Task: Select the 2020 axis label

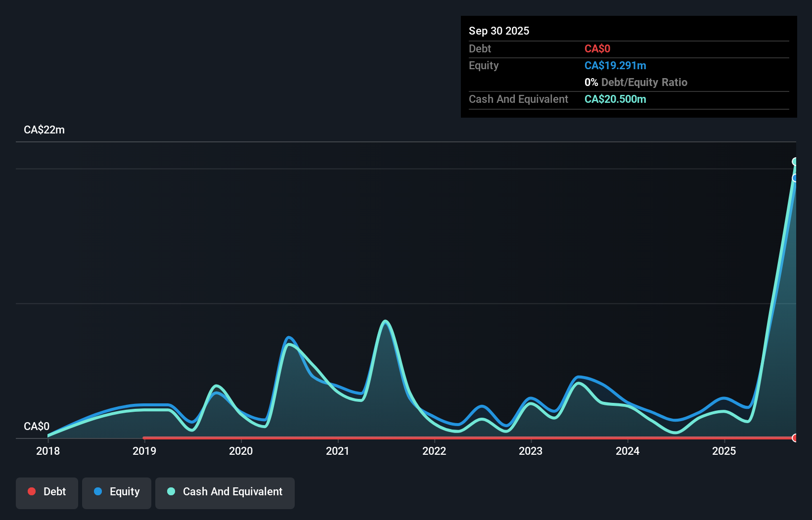Action: pos(241,451)
